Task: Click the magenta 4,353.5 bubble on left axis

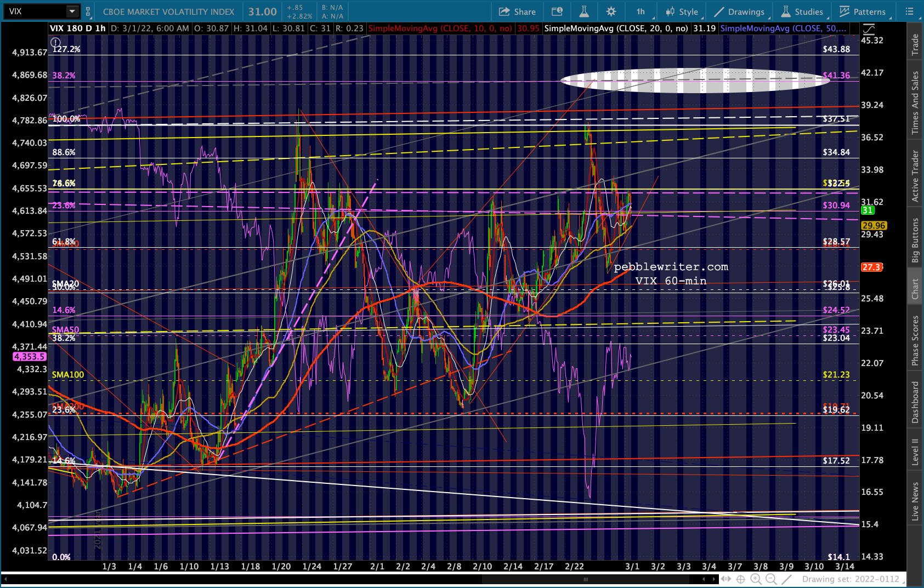Action: (x=30, y=356)
